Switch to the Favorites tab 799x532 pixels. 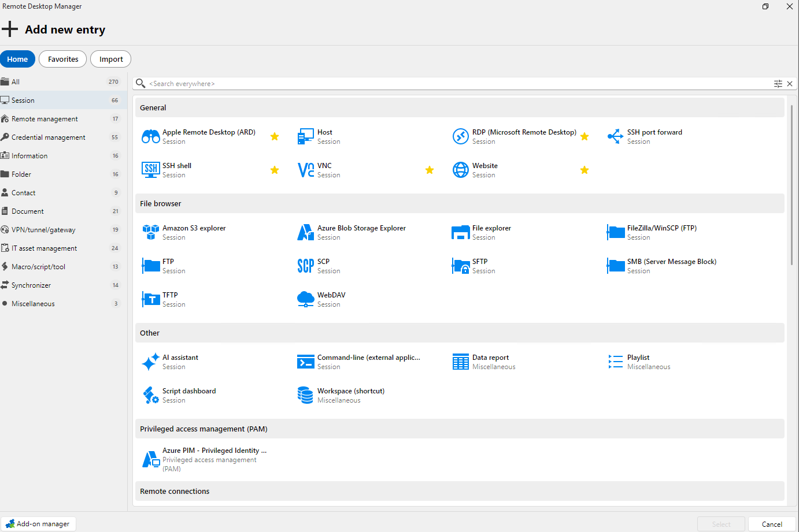(63, 59)
